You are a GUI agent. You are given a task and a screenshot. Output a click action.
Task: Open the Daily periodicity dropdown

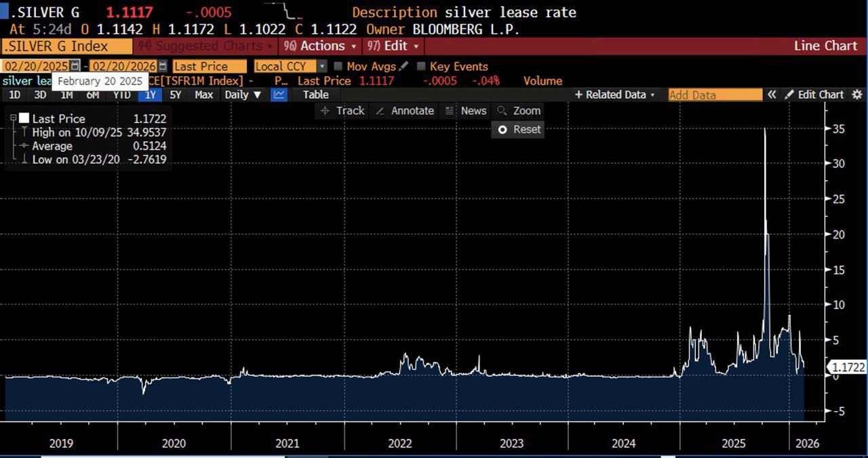point(243,95)
